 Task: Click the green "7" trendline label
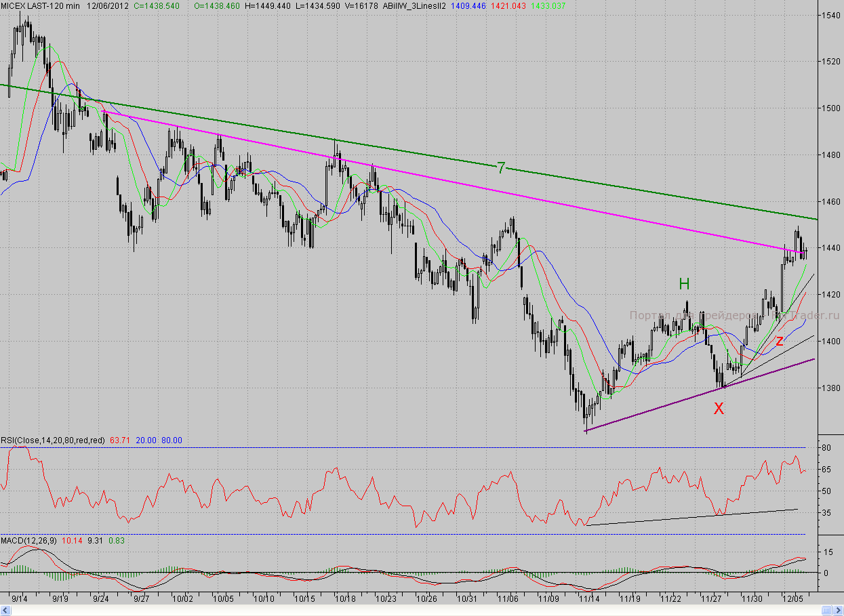click(x=500, y=168)
